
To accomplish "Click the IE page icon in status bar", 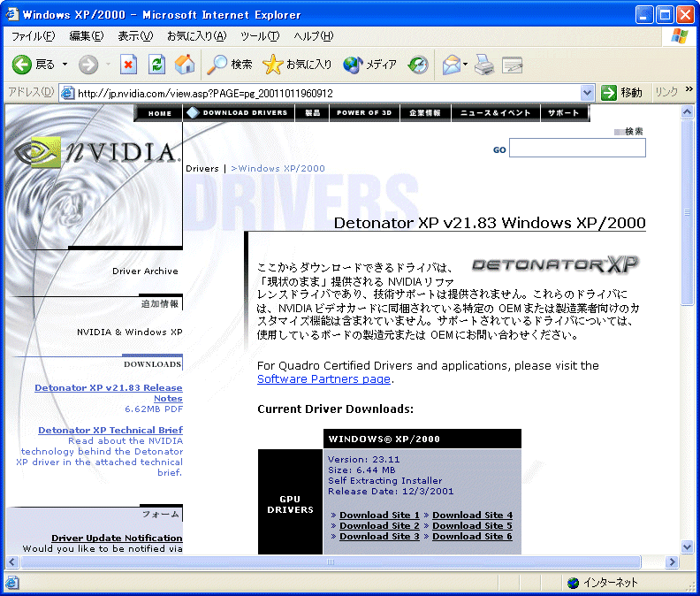I will coord(11,583).
